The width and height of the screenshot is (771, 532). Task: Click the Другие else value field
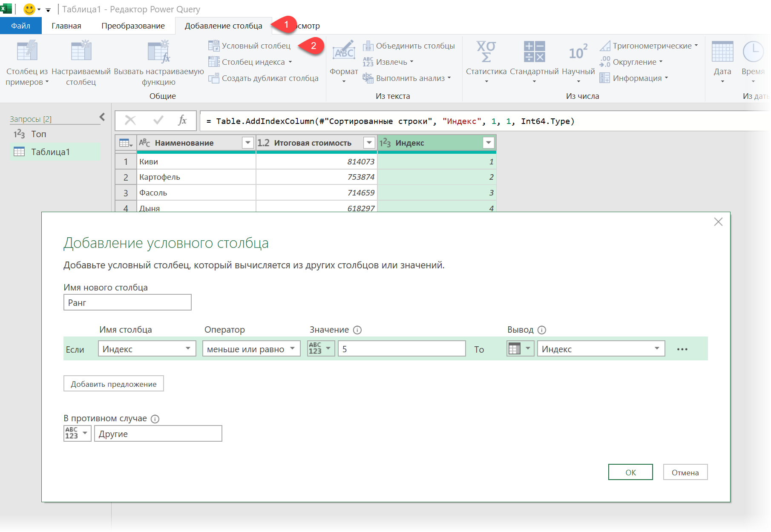(x=158, y=434)
